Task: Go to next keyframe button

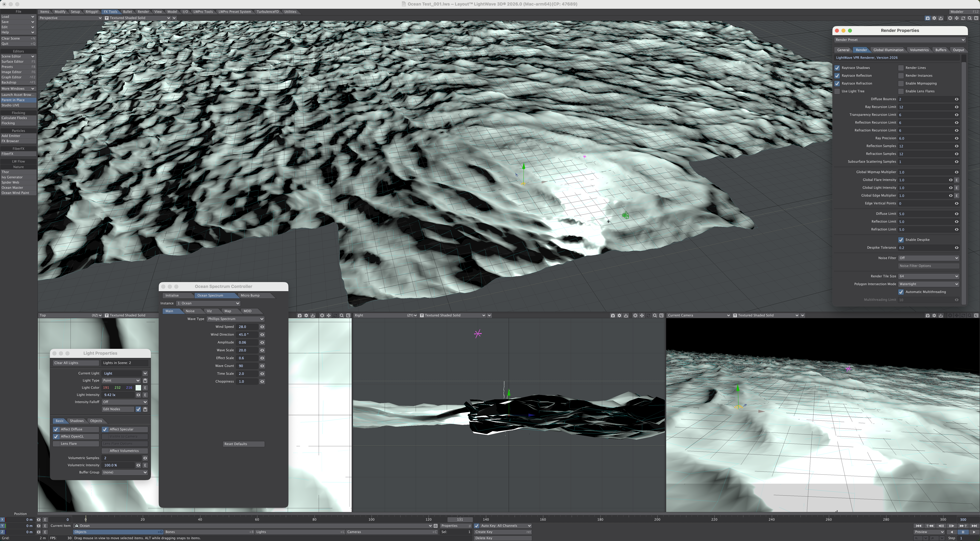Action: coord(963,526)
